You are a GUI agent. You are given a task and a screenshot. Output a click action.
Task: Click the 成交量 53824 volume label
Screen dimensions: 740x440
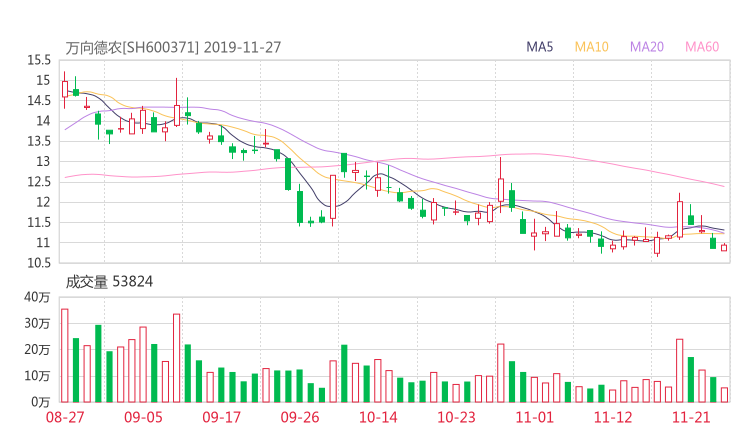click(109, 282)
